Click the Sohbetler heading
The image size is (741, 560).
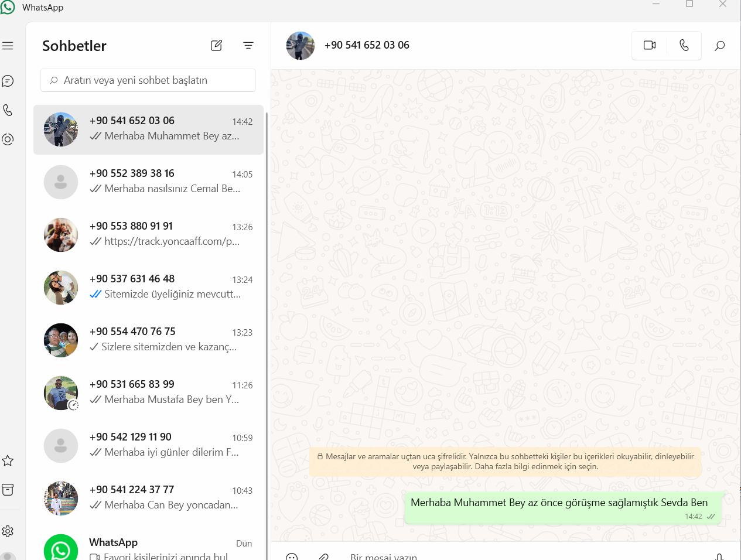click(74, 46)
